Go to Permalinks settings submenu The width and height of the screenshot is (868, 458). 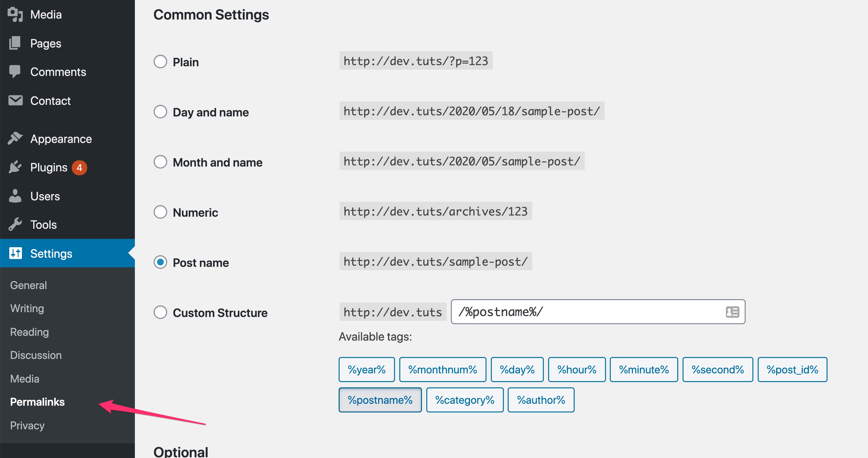(x=37, y=402)
